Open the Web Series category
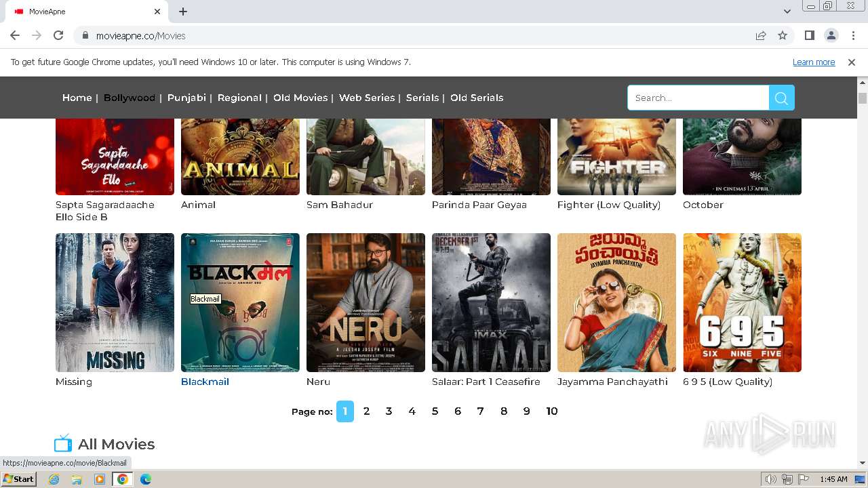The width and height of the screenshot is (868, 488). (367, 98)
